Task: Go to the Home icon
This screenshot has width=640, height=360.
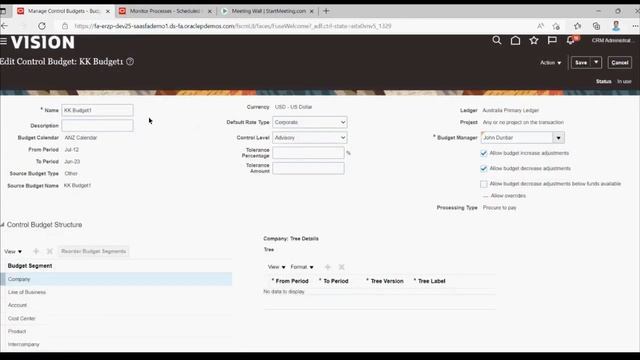Action: (x=516, y=40)
